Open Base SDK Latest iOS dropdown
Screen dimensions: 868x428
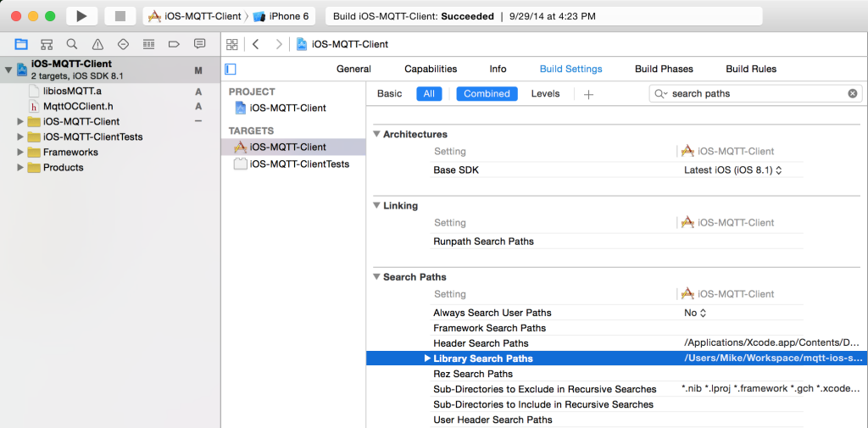click(x=732, y=170)
